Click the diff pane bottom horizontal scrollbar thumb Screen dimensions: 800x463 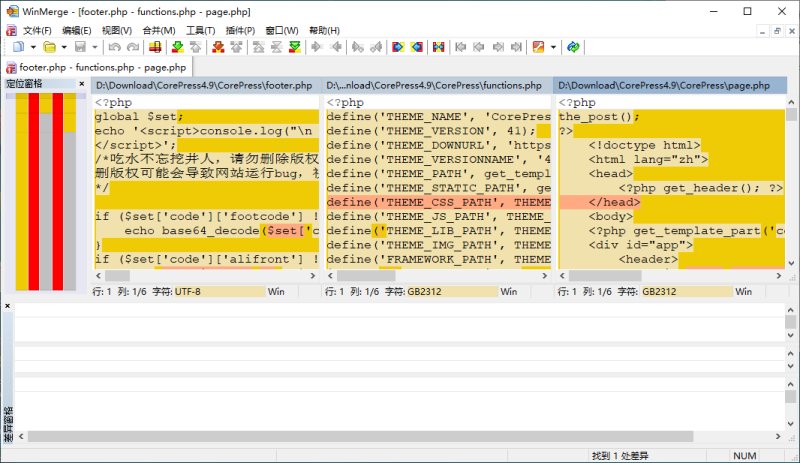point(360,436)
